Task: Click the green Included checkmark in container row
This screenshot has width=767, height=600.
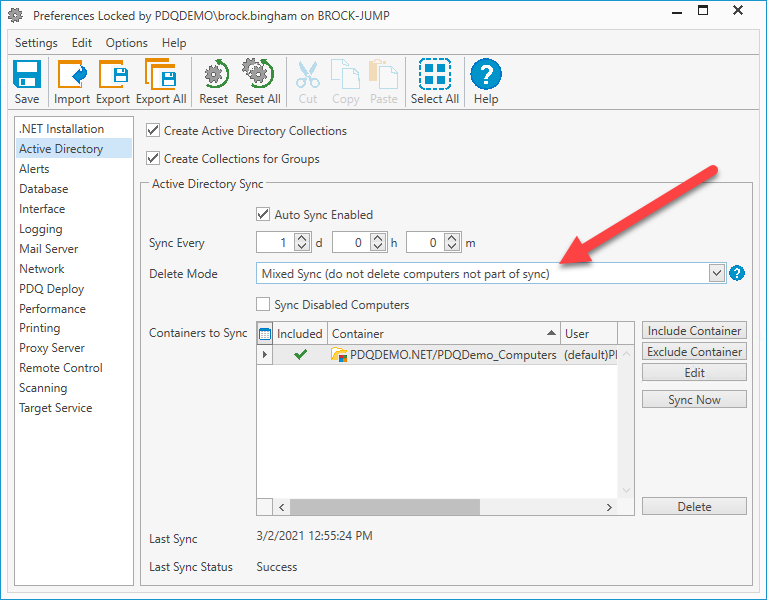Action: tap(300, 354)
